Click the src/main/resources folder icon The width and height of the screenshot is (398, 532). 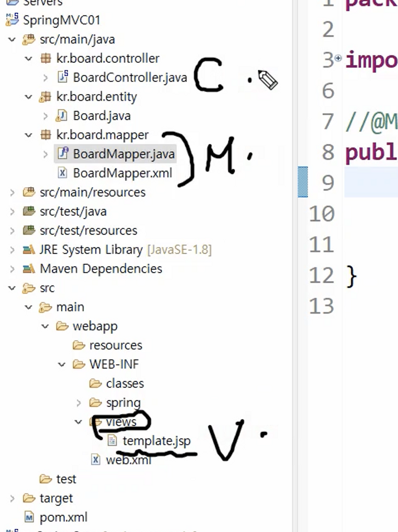pos(29,192)
